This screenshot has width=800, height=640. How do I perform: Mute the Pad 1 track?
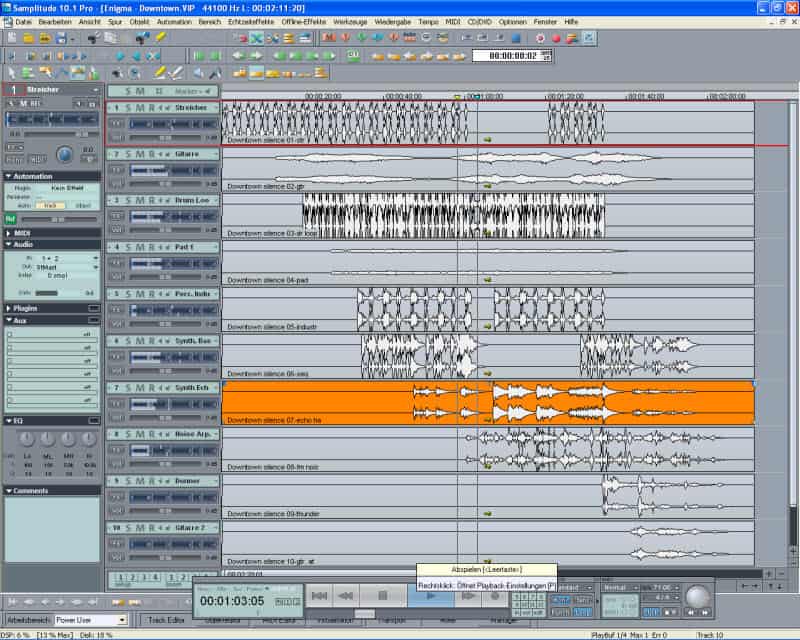click(140, 247)
